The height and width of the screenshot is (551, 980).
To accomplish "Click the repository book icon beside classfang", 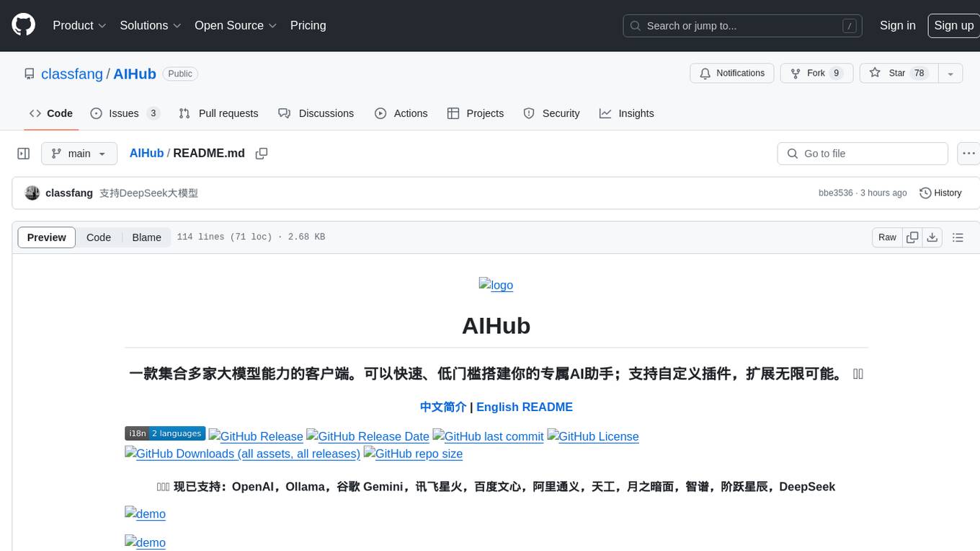I will point(29,74).
